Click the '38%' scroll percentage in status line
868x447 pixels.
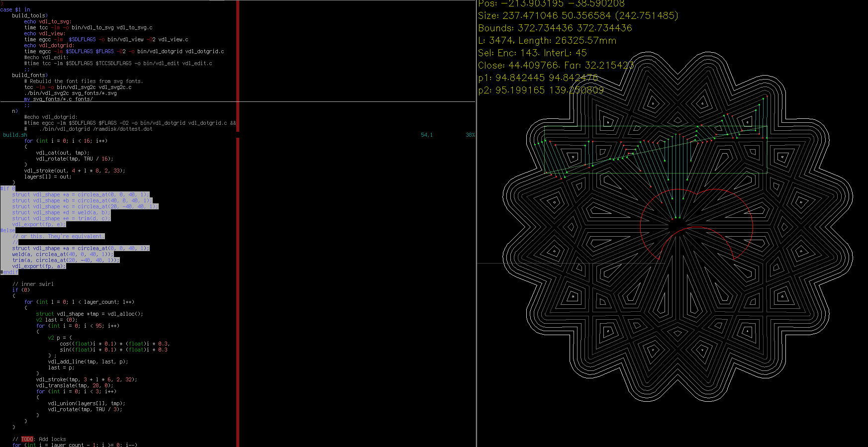point(471,135)
